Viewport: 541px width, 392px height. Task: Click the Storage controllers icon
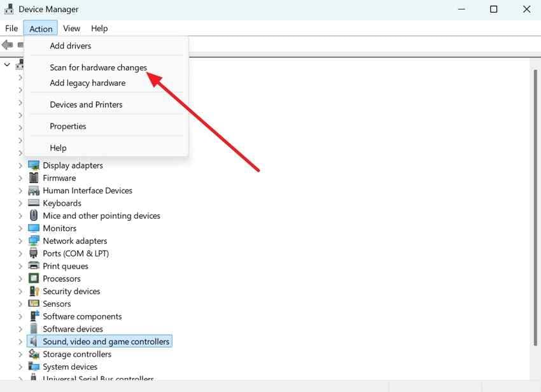point(34,354)
